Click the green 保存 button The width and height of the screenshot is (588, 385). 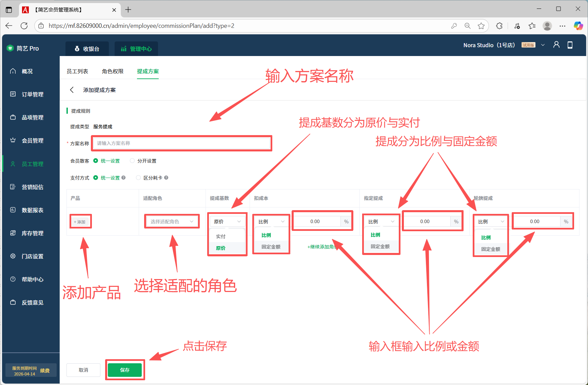(x=125, y=370)
